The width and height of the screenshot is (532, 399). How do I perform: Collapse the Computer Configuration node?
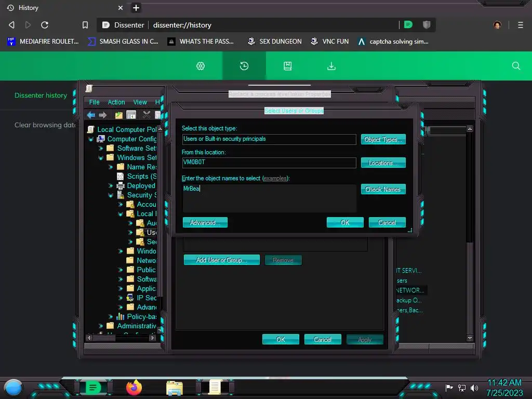91,139
